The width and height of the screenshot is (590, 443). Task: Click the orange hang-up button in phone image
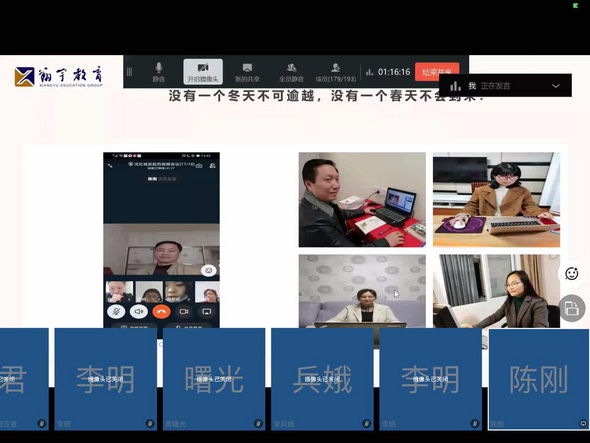(x=161, y=311)
